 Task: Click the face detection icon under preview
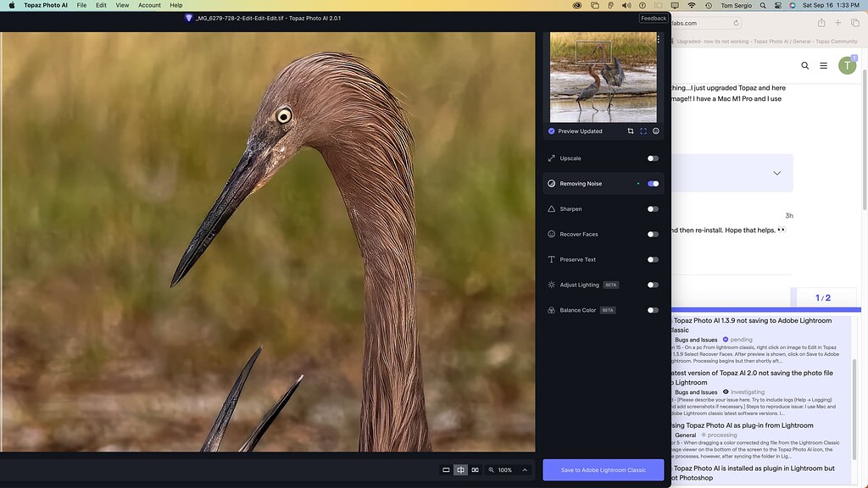[656, 131]
